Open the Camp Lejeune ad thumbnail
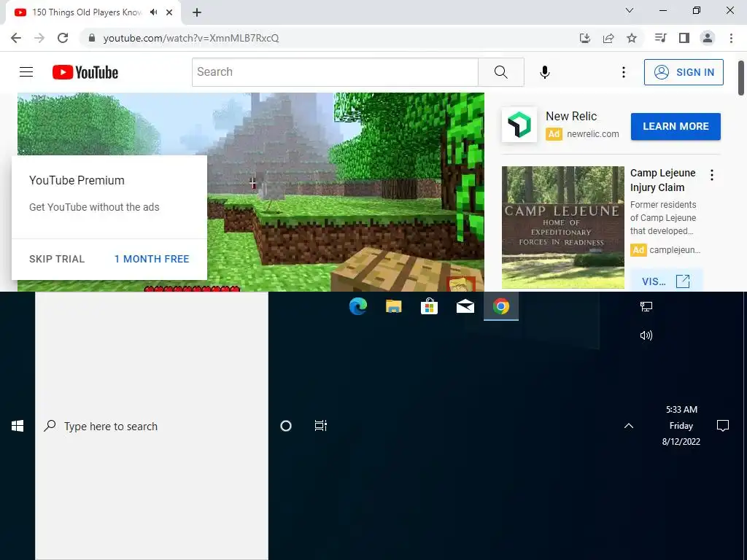 coord(563,227)
